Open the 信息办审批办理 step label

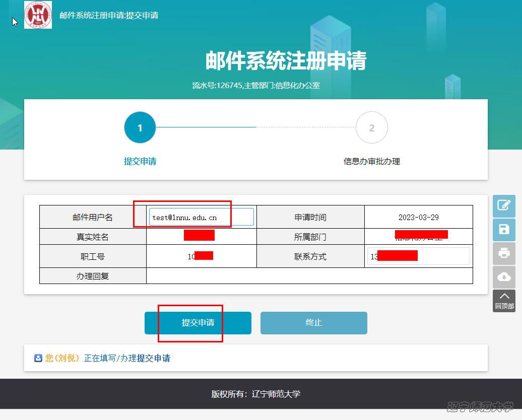(371, 161)
